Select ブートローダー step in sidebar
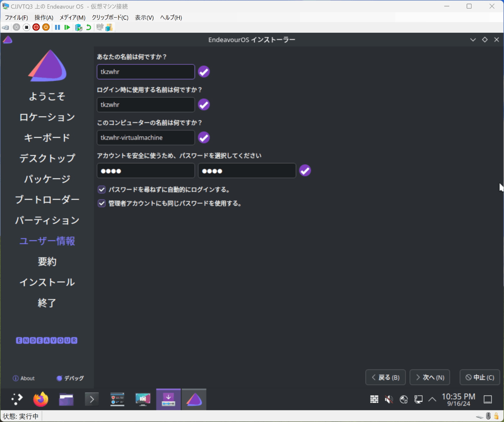Screen dimensions: 504x422 pos(47,200)
